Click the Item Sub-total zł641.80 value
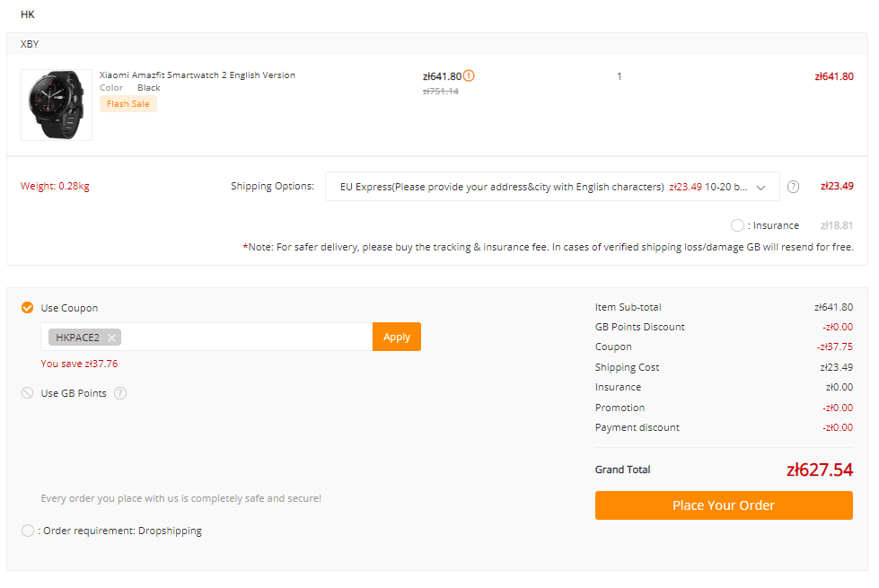This screenshot has width=879, height=588. pyautogui.click(x=833, y=307)
